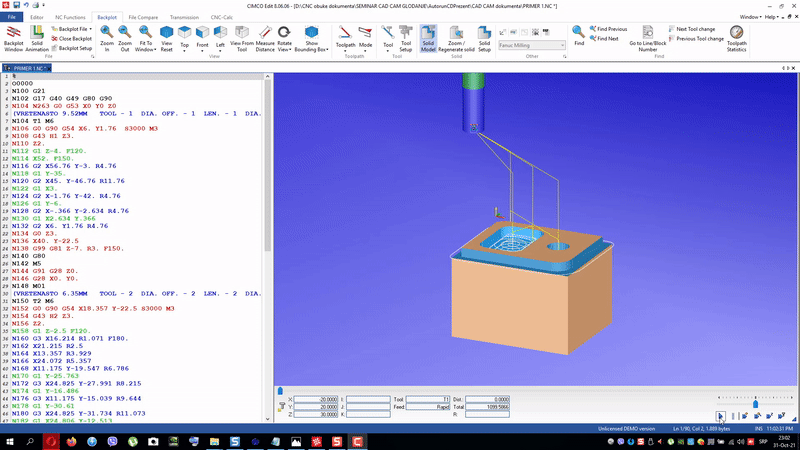This screenshot has width=800, height=450.
Task: Open the File menu tab
Action: click(11, 17)
